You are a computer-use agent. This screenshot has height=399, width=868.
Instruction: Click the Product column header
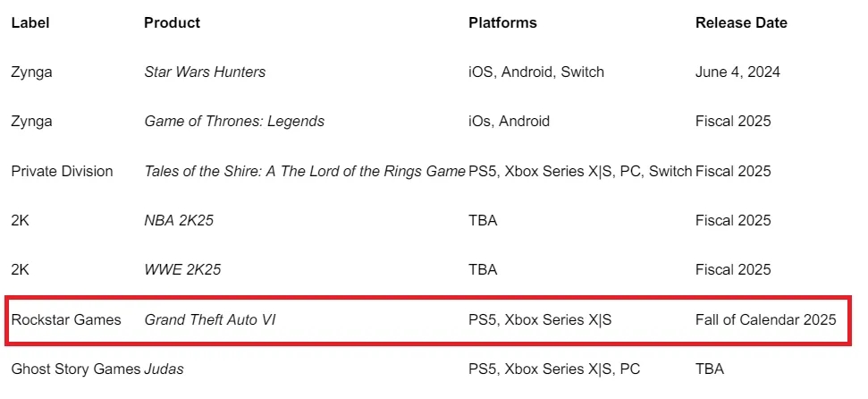(x=172, y=22)
